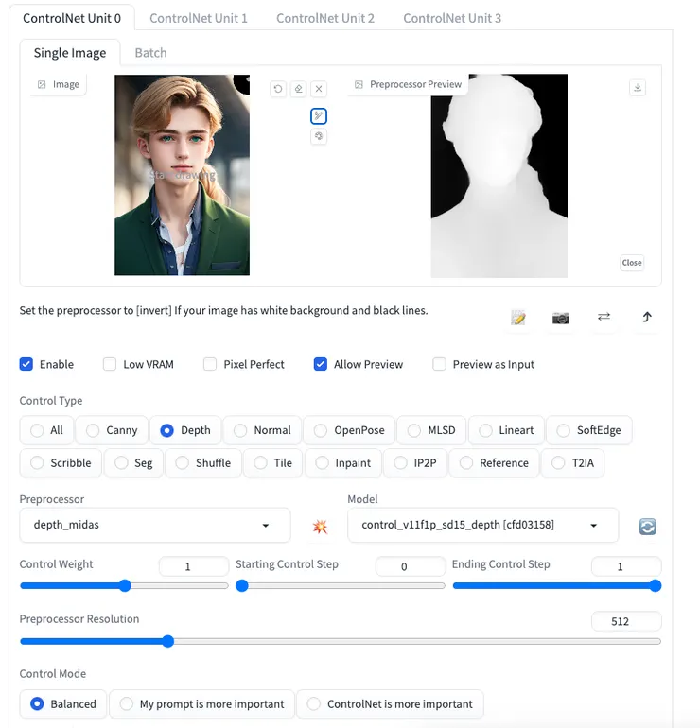700x728 pixels.
Task: Click the Preprocessor Resolution 512 field
Action: pos(626,621)
